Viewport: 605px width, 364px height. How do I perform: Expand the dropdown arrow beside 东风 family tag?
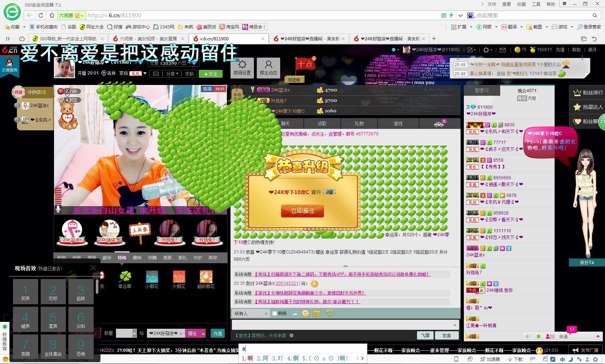(x=145, y=73)
